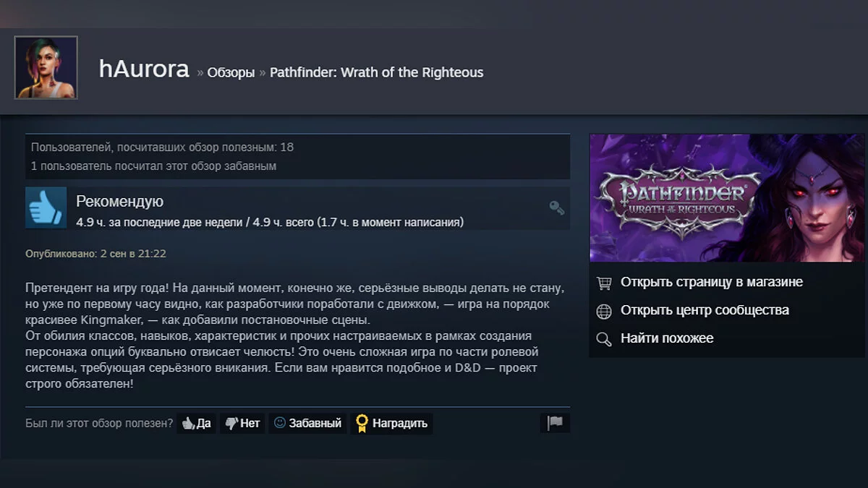Click Открыть центр сообщества
Image resolution: width=868 pixels, height=488 pixels.
pos(705,310)
